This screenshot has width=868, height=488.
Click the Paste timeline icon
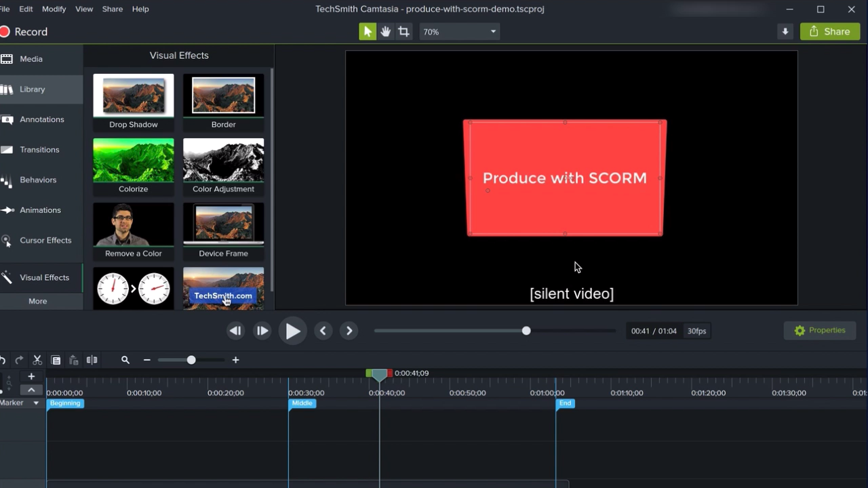[74, 360]
